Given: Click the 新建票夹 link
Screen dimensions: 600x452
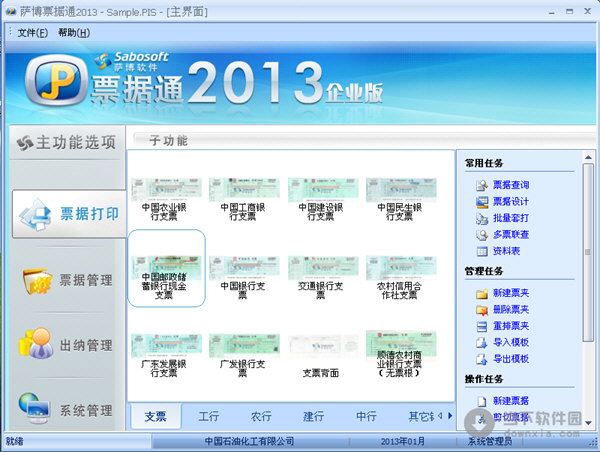Looking at the screenshot, I should click(x=511, y=293).
